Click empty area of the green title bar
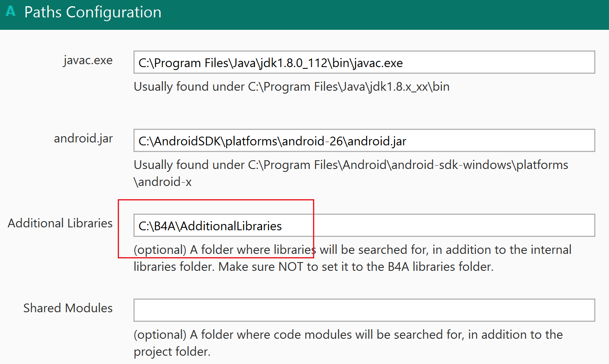This screenshot has height=364, width=609. [x=373, y=14]
